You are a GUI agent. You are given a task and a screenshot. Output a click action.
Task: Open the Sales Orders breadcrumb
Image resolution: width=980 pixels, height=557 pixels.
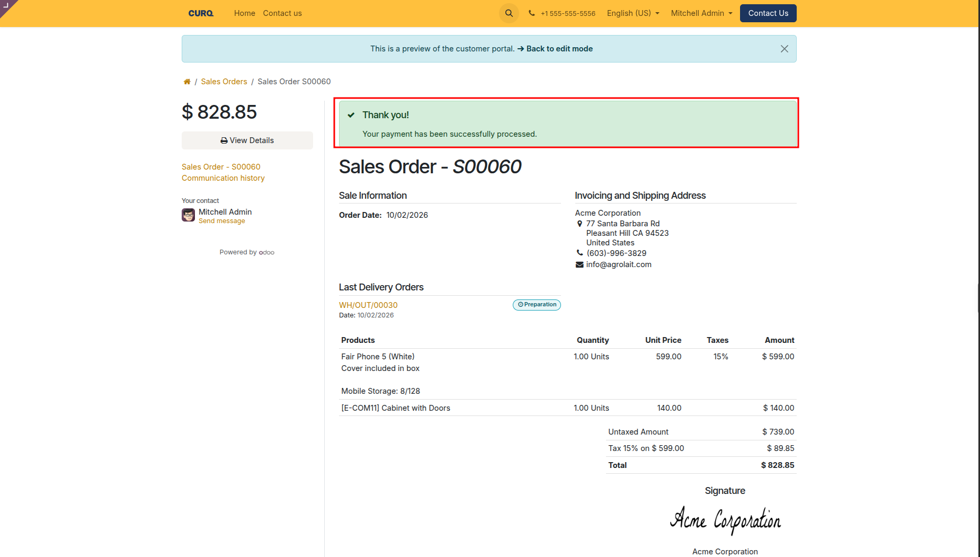click(224, 82)
